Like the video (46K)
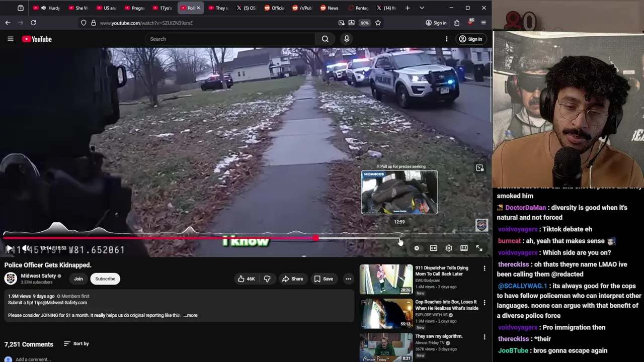The width and height of the screenshot is (644, 362). click(x=246, y=279)
